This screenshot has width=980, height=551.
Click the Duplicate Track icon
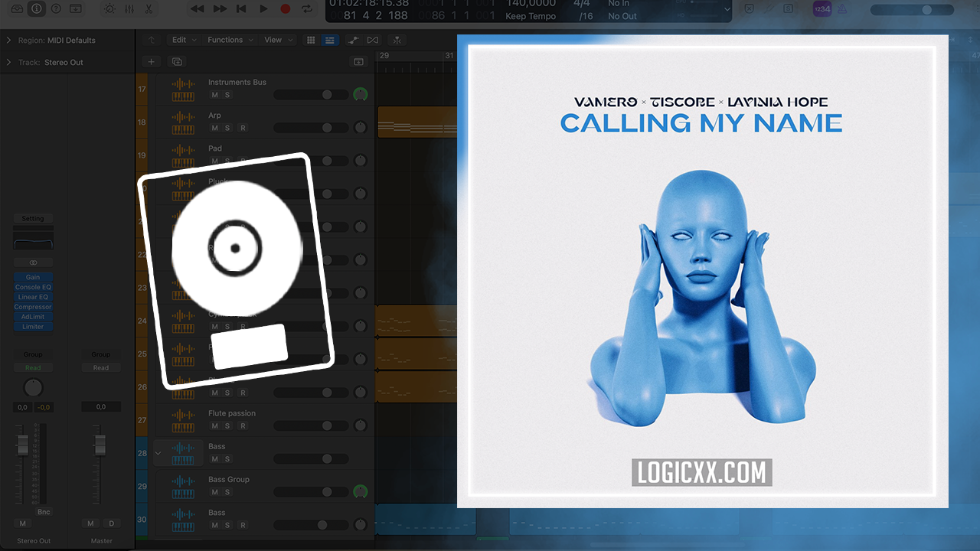point(177,61)
